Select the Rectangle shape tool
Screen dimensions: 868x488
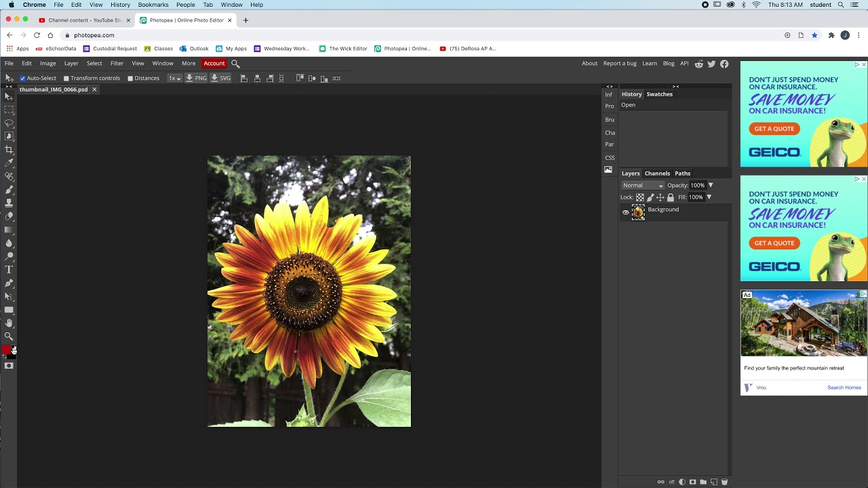click(9, 310)
